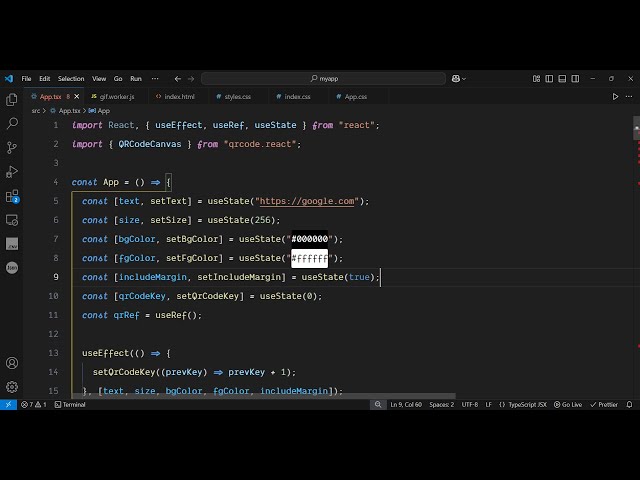
Task: Click line number 9 in gutter
Action: coord(56,277)
